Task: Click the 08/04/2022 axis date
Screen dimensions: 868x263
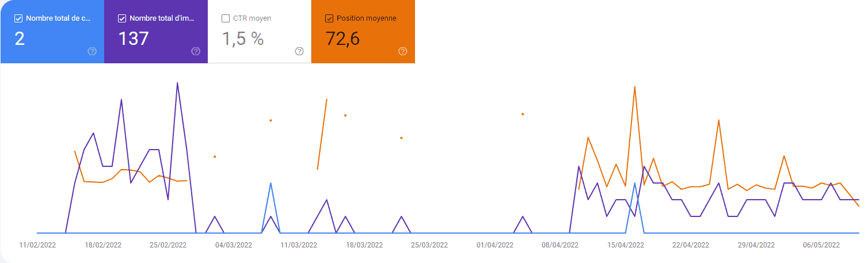Action: coord(560,245)
